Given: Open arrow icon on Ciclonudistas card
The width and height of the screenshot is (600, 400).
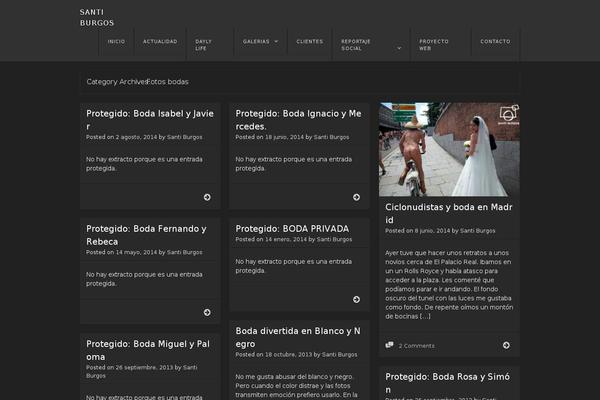Looking at the screenshot, I should point(506,345).
